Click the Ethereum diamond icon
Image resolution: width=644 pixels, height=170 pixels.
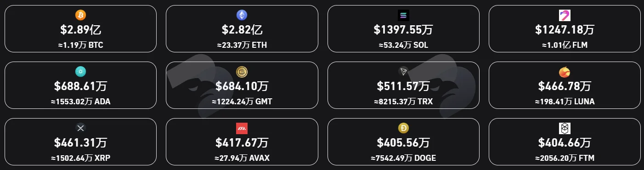[242, 15]
